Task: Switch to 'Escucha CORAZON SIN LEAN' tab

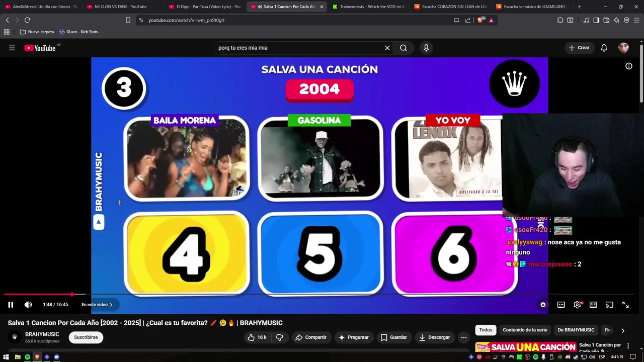Action: click(451, 7)
